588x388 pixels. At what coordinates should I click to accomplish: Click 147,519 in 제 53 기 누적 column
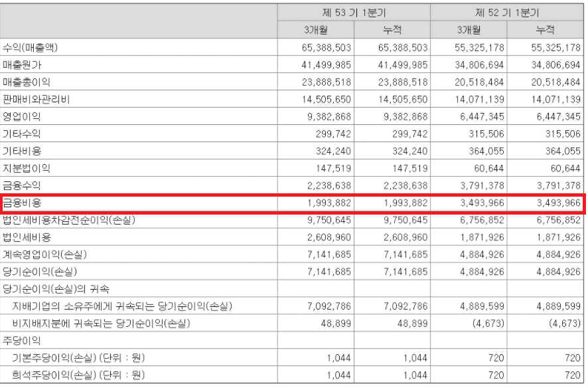(410, 169)
